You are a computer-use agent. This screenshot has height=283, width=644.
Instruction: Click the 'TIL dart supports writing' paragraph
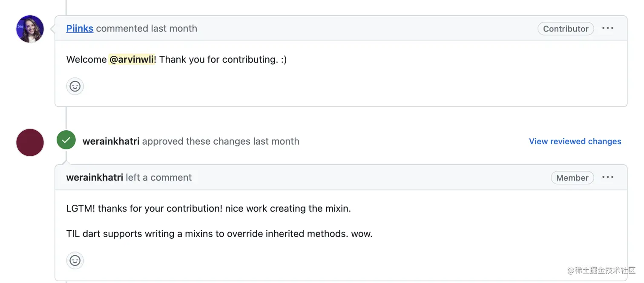219,234
